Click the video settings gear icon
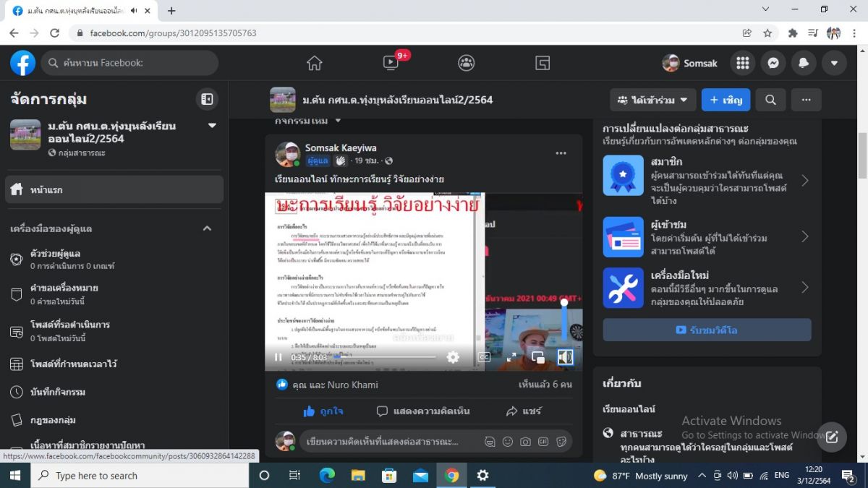Viewport: 868px width, 488px height. point(453,357)
